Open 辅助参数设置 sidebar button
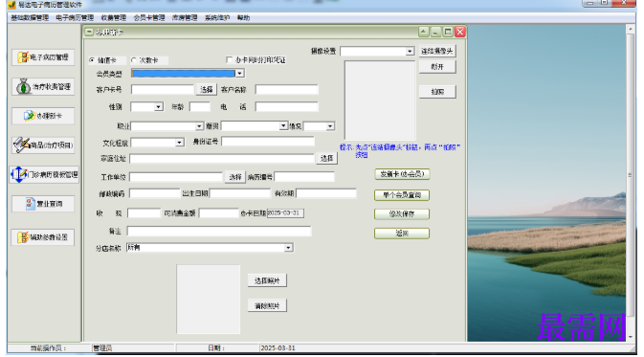The image size is (644, 357). pyautogui.click(x=43, y=237)
